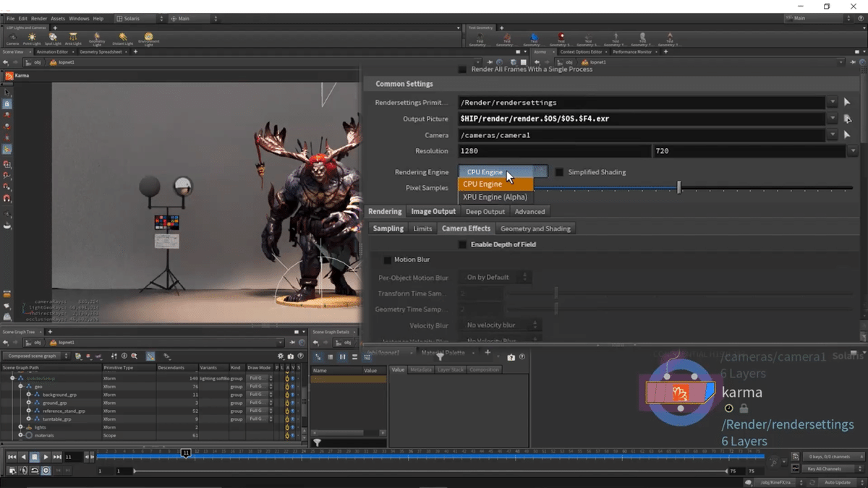Expand the lights item in the scene graph
This screenshot has height=488, width=868.
[21, 427]
